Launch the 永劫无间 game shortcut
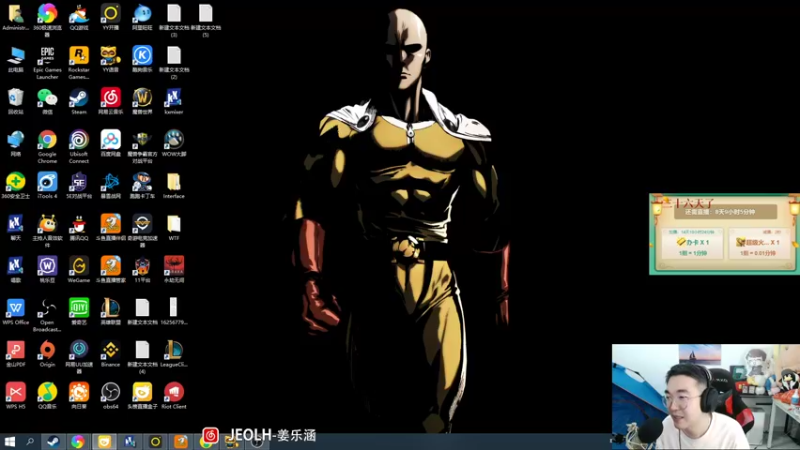 pyautogui.click(x=174, y=270)
